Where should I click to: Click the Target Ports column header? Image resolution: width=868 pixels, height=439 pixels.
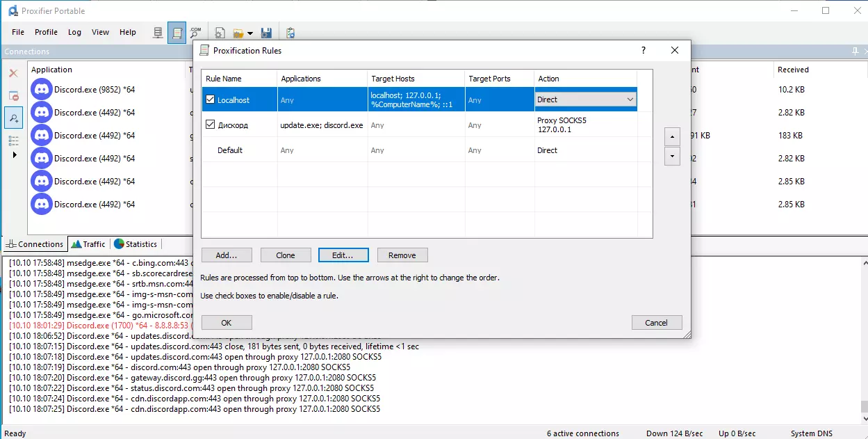pos(499,79)
